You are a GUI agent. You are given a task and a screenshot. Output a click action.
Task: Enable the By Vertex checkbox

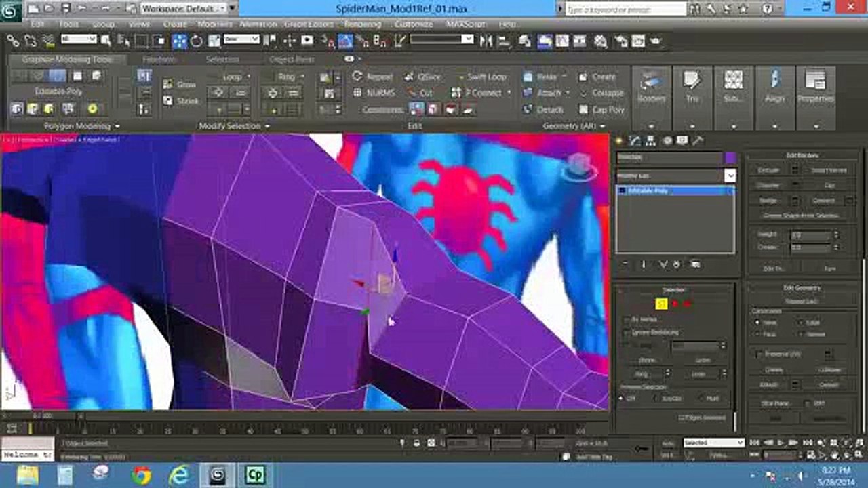626,319
